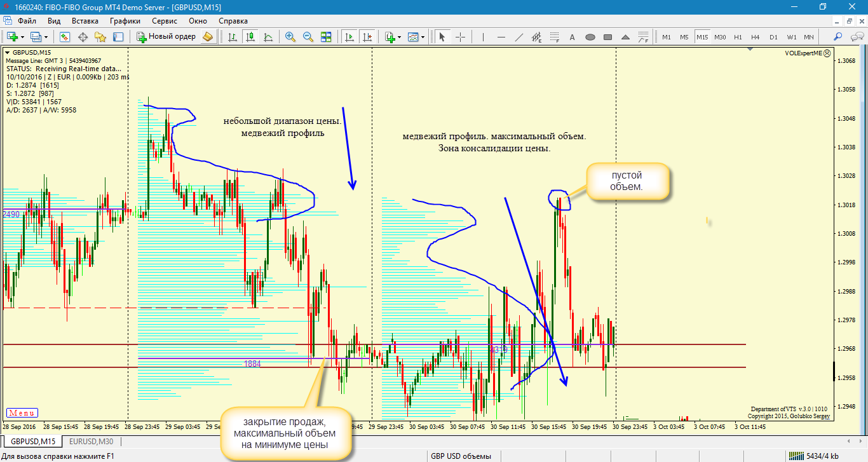
Task: Select the crosshair tool
Action: [x=460, y=37]
